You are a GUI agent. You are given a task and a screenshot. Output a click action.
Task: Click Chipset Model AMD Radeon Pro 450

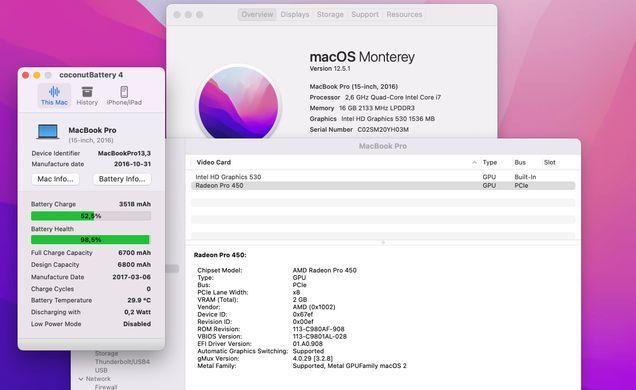tap(324, 270)
